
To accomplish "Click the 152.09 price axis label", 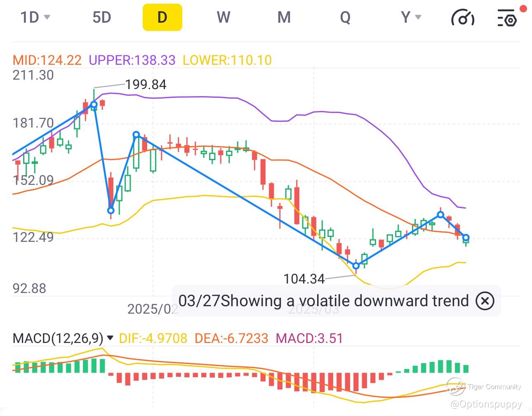I will 33,180.
